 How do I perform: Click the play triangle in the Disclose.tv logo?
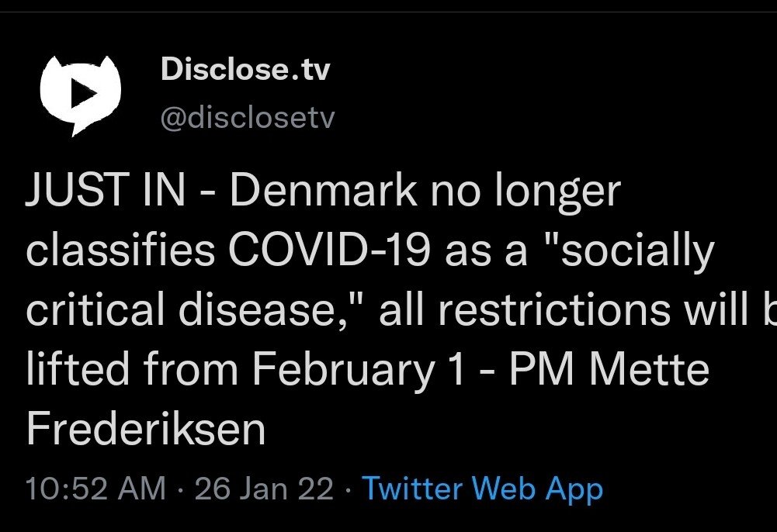pos(80,92)
